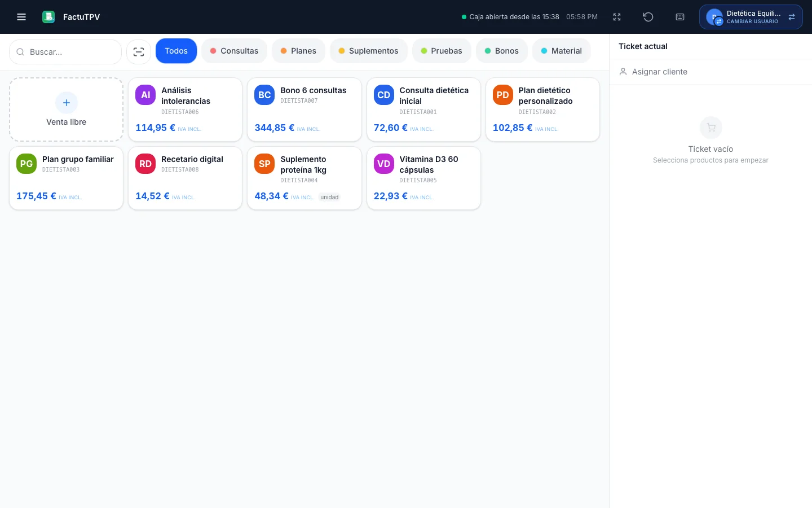Click the DIETISTA005 product code
This screenshot has width=812, height=508.
click(x=418, y=181)
